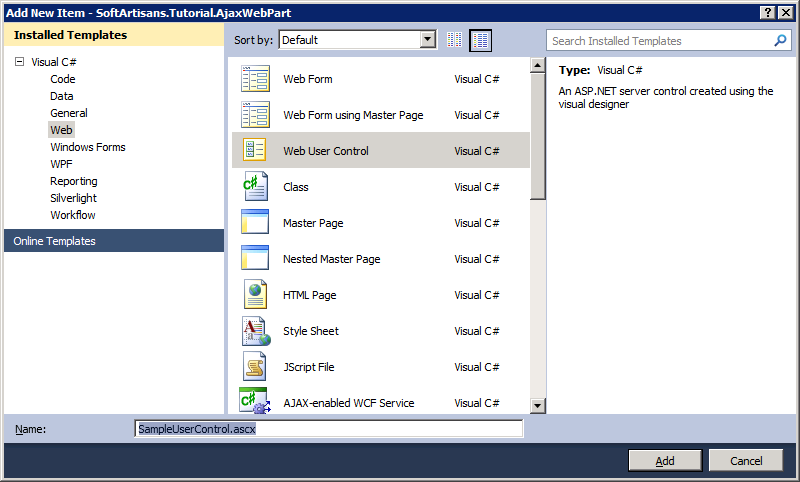Select the 'AJAX-enabled WCF Service' label
Screen dimensions: 800x482
(348, 403)
